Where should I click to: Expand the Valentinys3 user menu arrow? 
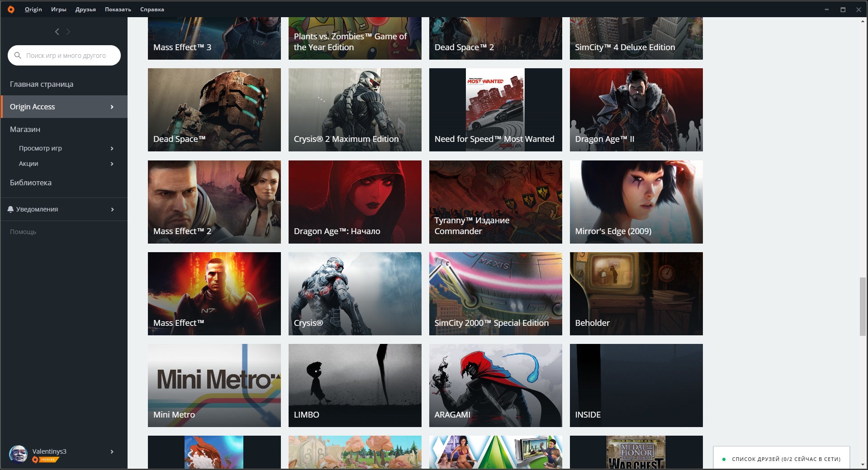click(112, 451)
